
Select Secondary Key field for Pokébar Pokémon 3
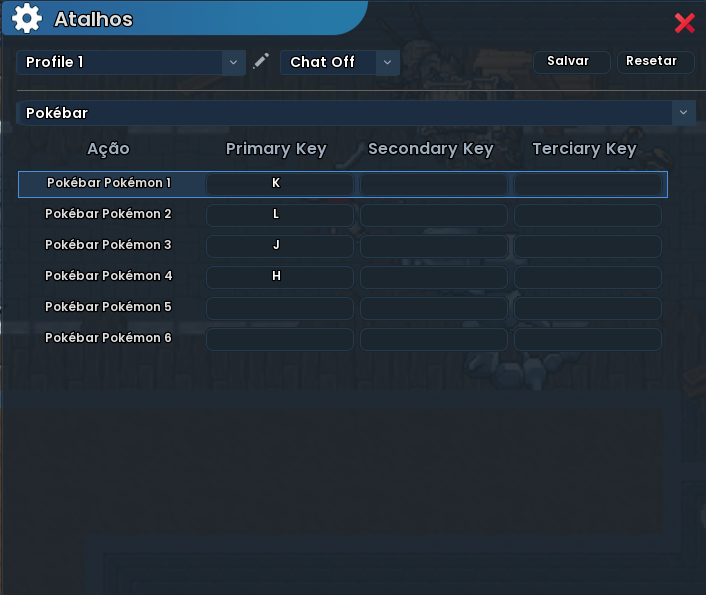point(434,246)
